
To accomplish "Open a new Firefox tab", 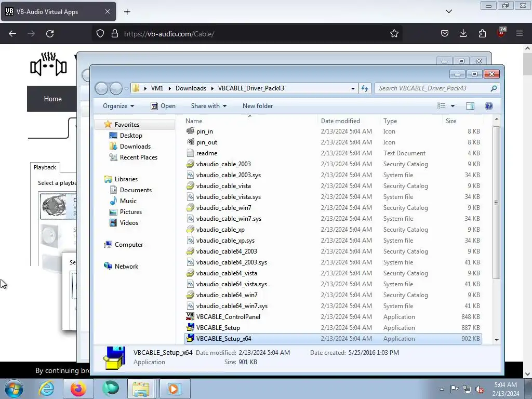I will pyautogui.click(x=127, y=11).
